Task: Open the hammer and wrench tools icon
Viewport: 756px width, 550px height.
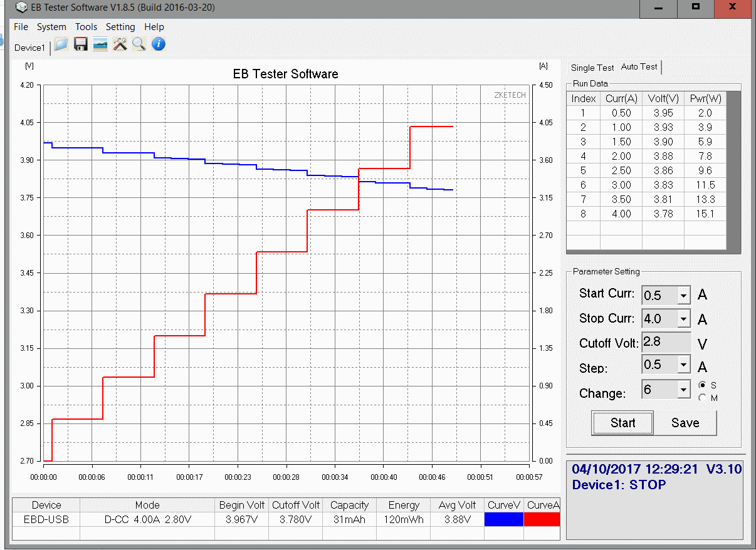Action: point(120,44)
